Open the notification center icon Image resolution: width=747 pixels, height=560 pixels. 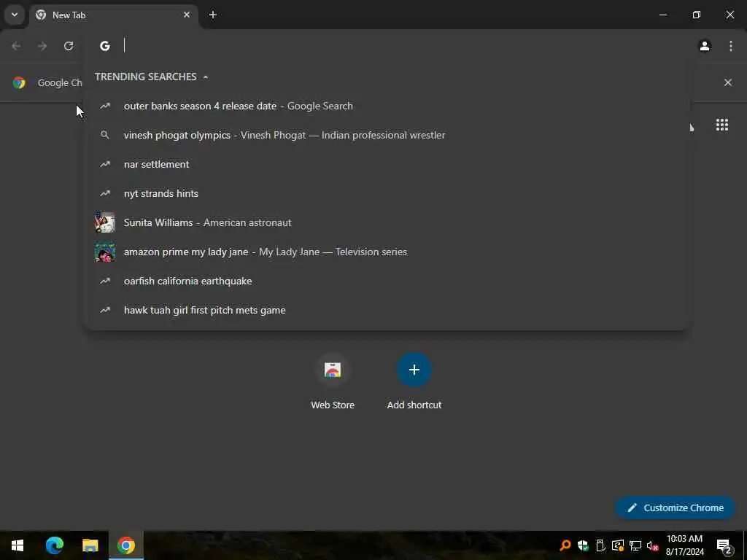point(724,545)
